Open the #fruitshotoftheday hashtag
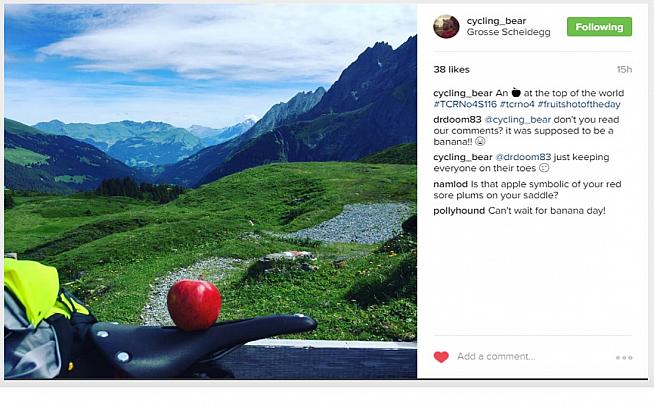Image resolution: width=654 pixels, height=407 pixels. click(579, 104)
